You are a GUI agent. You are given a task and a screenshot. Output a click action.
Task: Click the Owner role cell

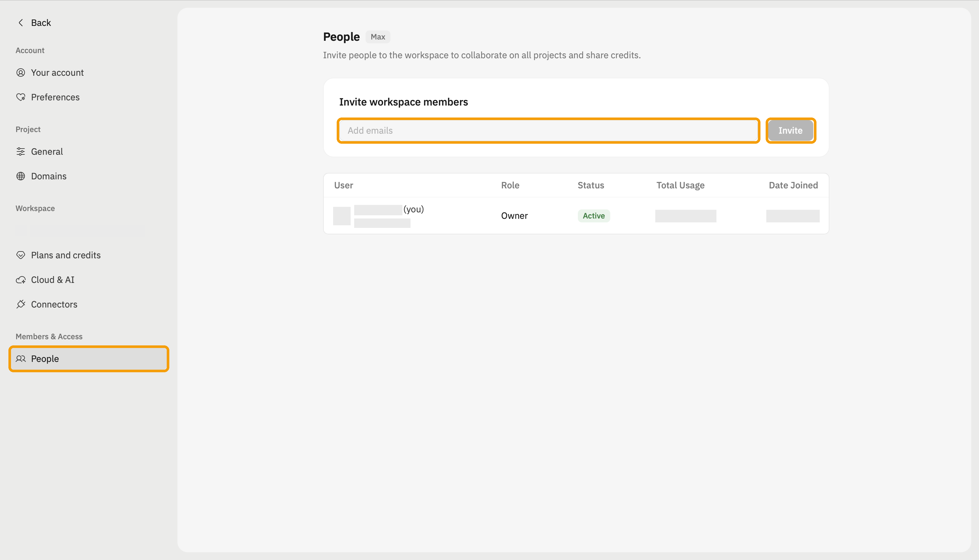click(514, 216)
